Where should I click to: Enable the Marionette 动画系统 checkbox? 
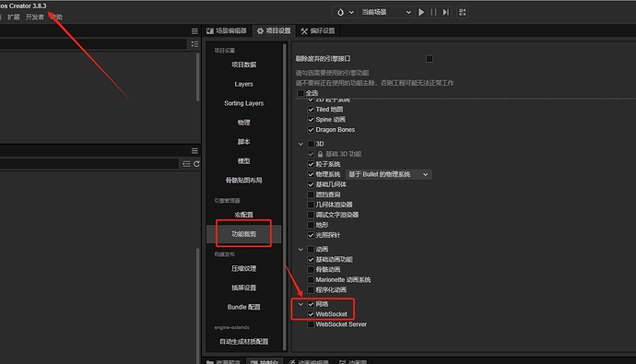click(x=311, y=280)
